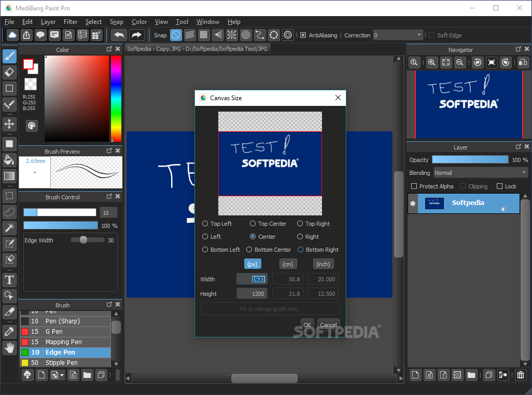Viewport: 532px width, 395px height.
Task: Select the Gradient tool
Action: pyautogui.click(x=9, y=176)
